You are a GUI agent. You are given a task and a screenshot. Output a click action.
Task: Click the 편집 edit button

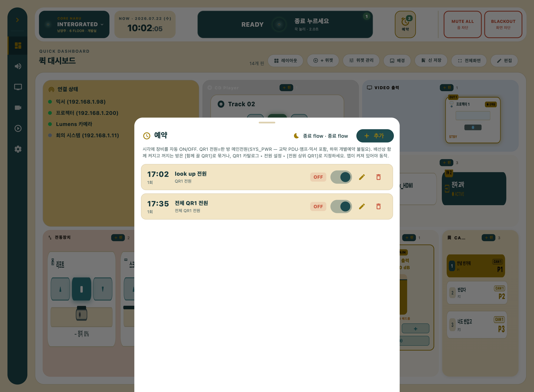pyautogui.click(x=504, y=61)
